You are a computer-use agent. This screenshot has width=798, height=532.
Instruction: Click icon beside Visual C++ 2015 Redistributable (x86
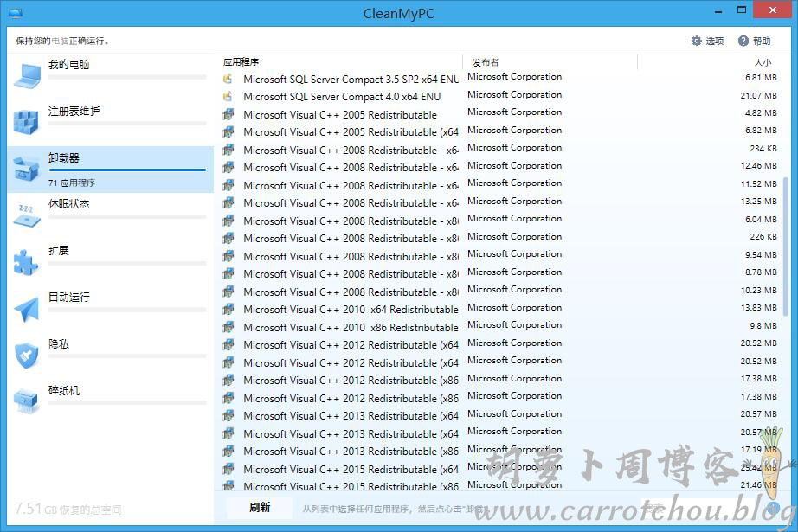[x=228, y=486]
